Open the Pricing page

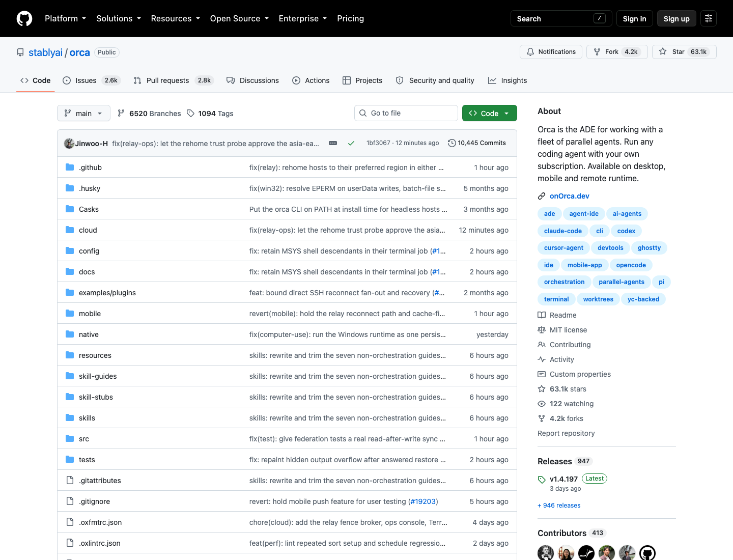[351, 18]
